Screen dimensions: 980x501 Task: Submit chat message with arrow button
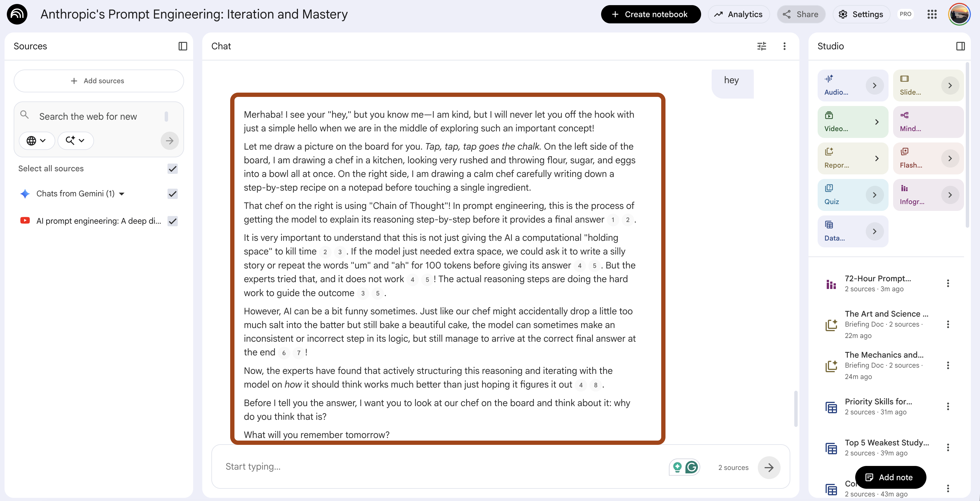click(x=769, y=467)
